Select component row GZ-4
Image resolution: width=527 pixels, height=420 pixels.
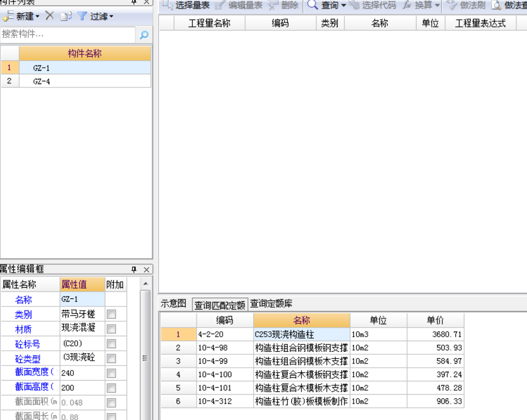(76, 81)
